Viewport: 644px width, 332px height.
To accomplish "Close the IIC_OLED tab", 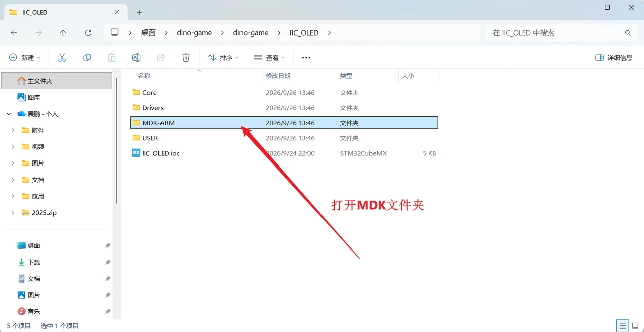I will [117, 12].
